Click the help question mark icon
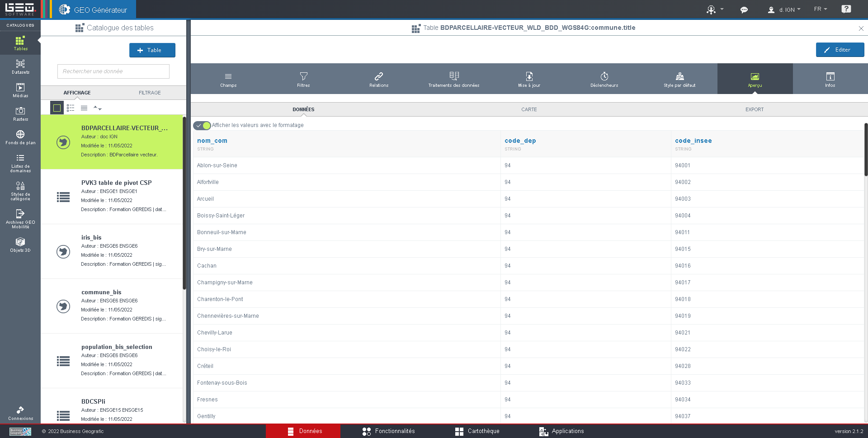 846,9
